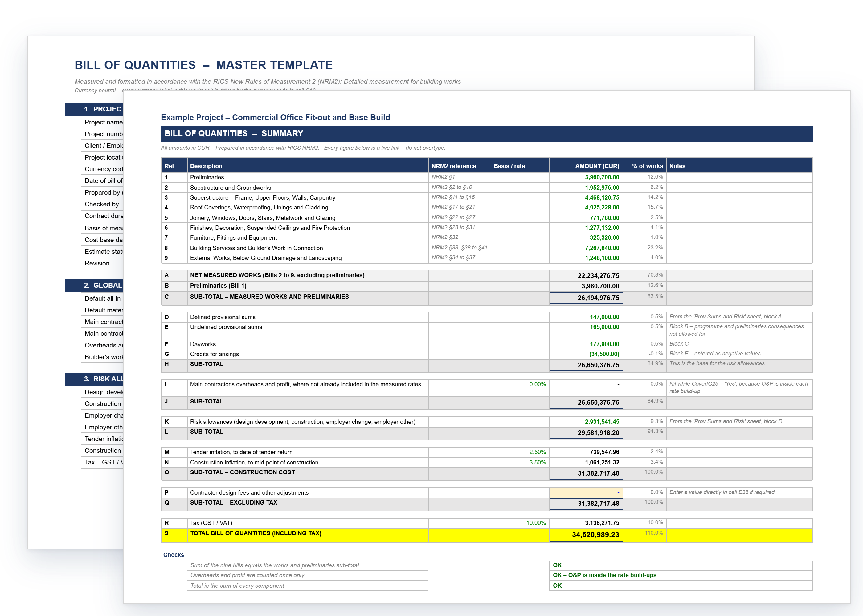Select the construction inflation amount 1,061,251.32
Screen dimensions: 863x616
coord(586,462)
